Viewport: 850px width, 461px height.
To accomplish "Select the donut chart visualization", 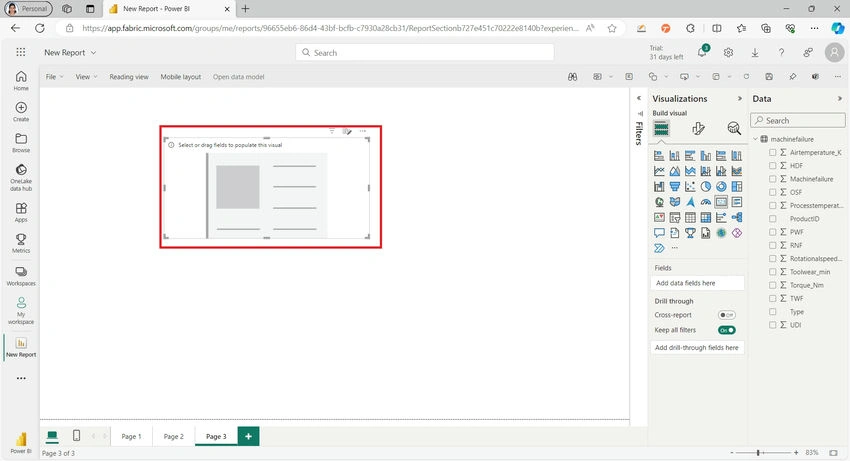I will (721, 187).
